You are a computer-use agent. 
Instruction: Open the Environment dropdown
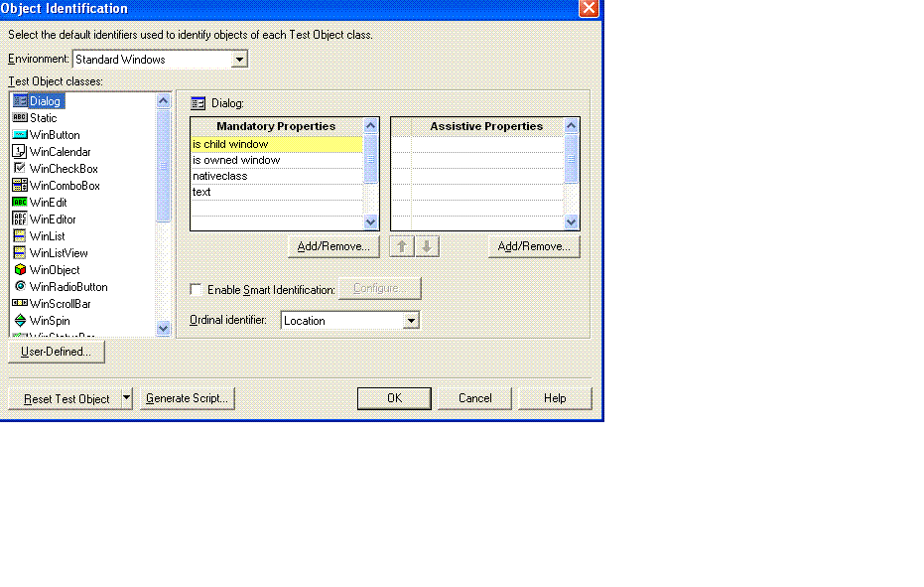[239, 59]
